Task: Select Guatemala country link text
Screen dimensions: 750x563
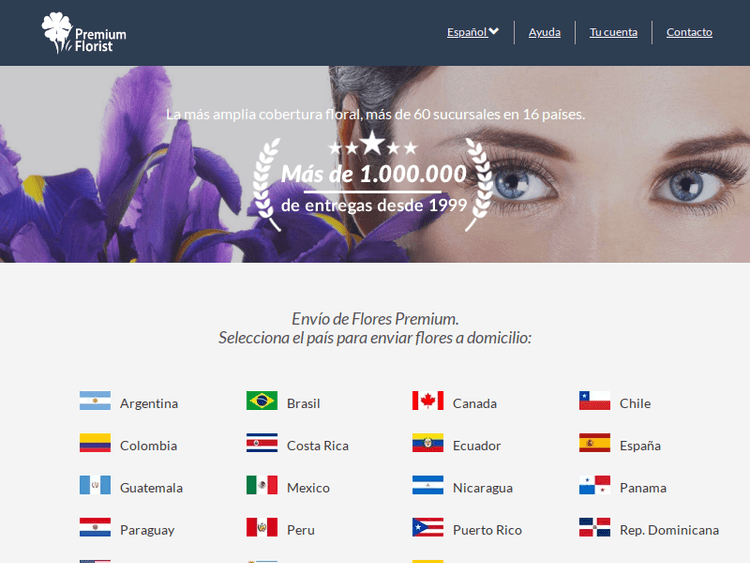Action: point(151,488)
